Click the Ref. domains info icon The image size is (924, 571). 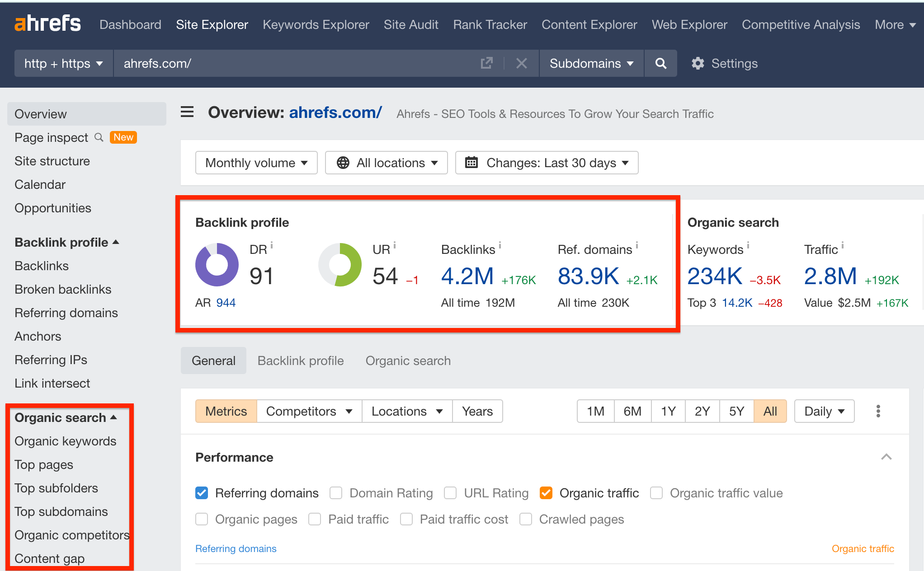click(637, 245)
